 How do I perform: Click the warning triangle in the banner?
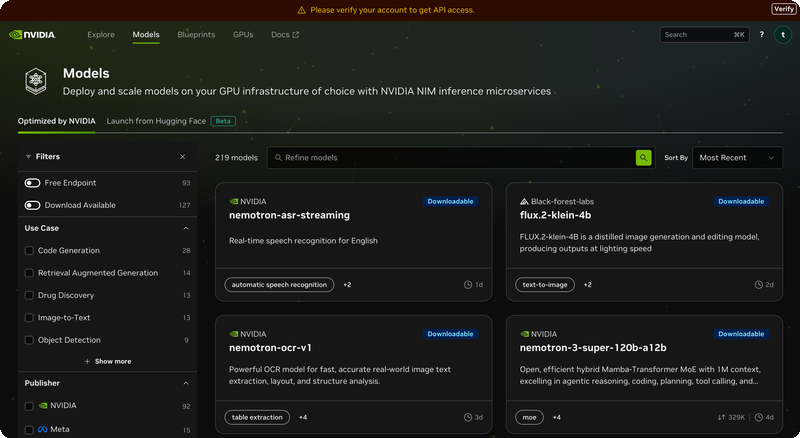pos(302,10)
